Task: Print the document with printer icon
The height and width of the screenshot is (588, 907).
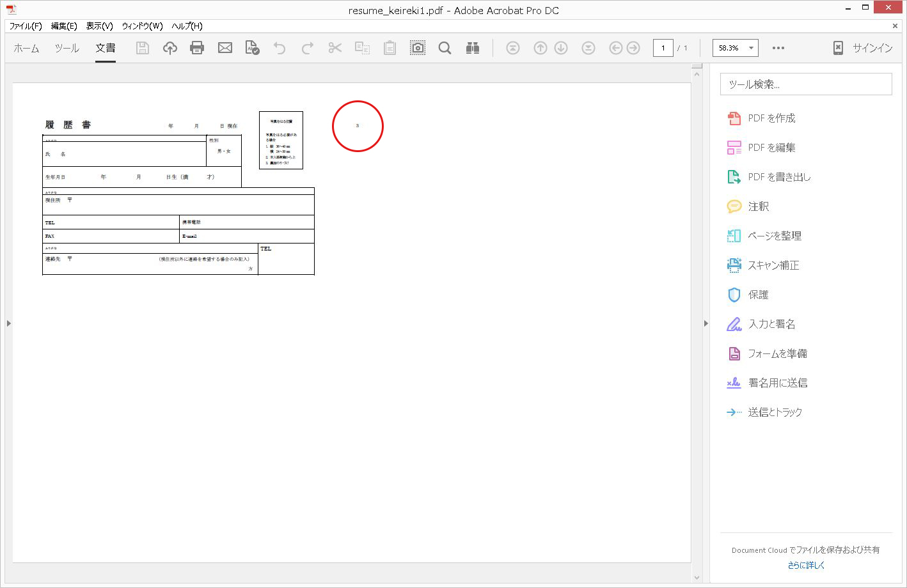Action: (x=197, y=48)
